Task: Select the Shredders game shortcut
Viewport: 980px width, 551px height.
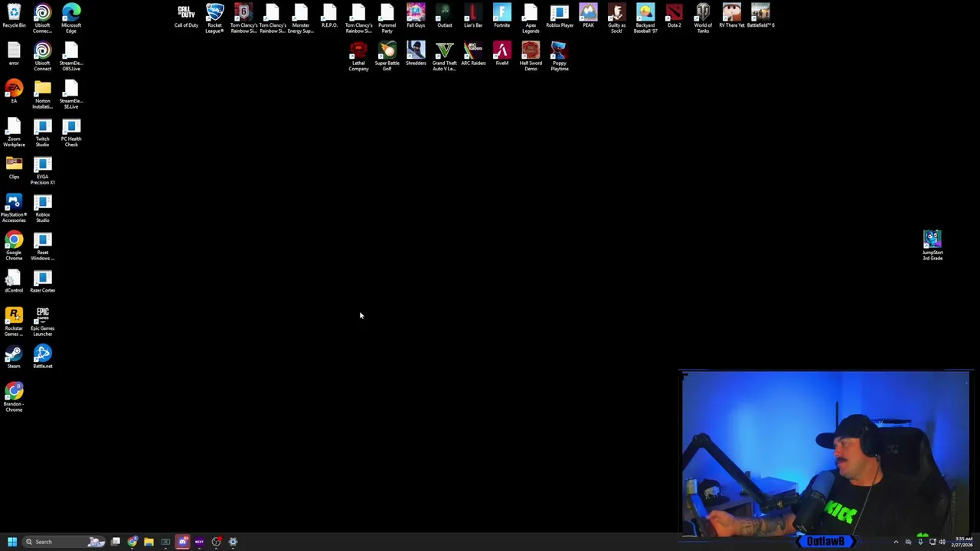Action: coord(416,54)
